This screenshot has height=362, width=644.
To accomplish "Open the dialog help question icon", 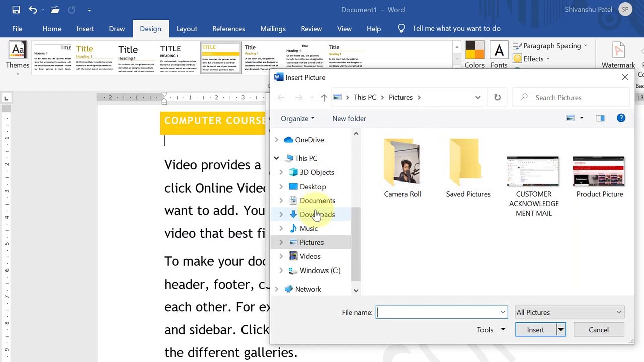I will (x=621, y=118).
